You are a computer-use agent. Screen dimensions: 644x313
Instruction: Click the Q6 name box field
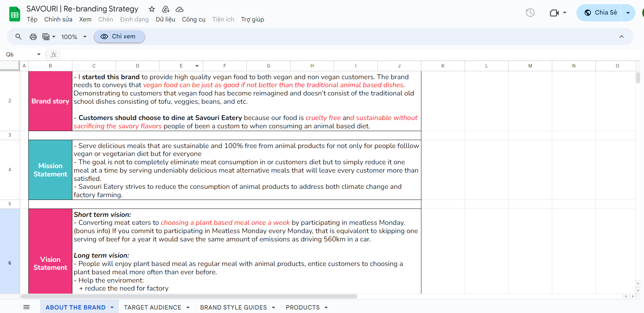click(x=19, y=54)
